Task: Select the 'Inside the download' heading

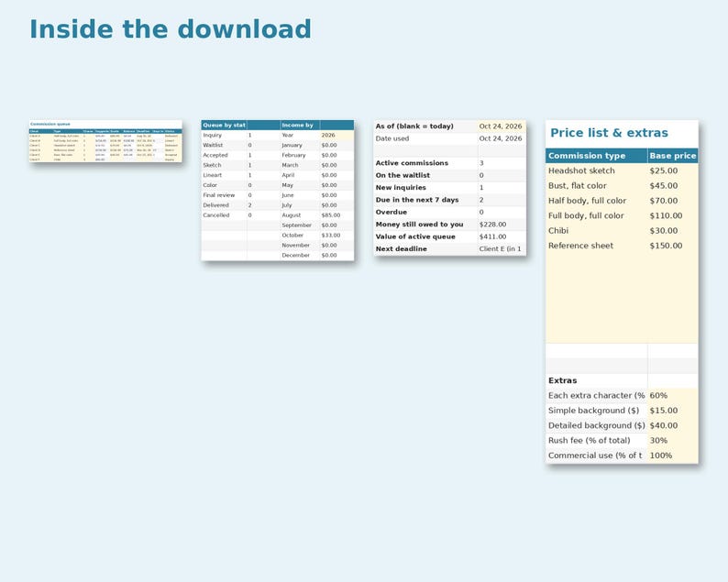Action: [171, 29]
